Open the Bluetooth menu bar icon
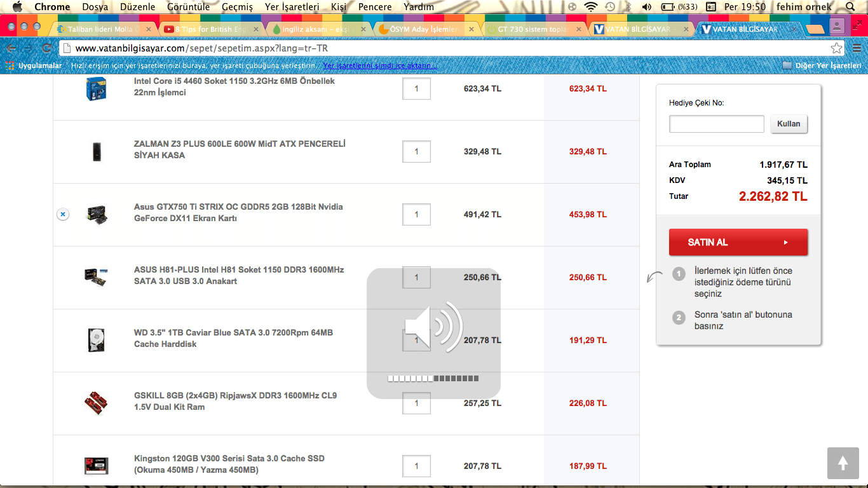868x488 pixels. tap(628, 7)
